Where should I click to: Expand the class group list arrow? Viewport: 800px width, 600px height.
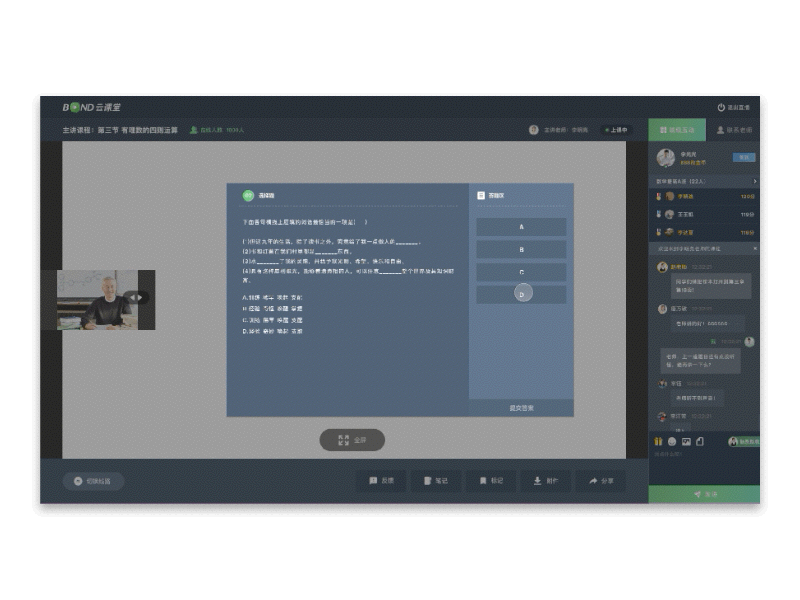pyautogui.click(x=755, y=181)
